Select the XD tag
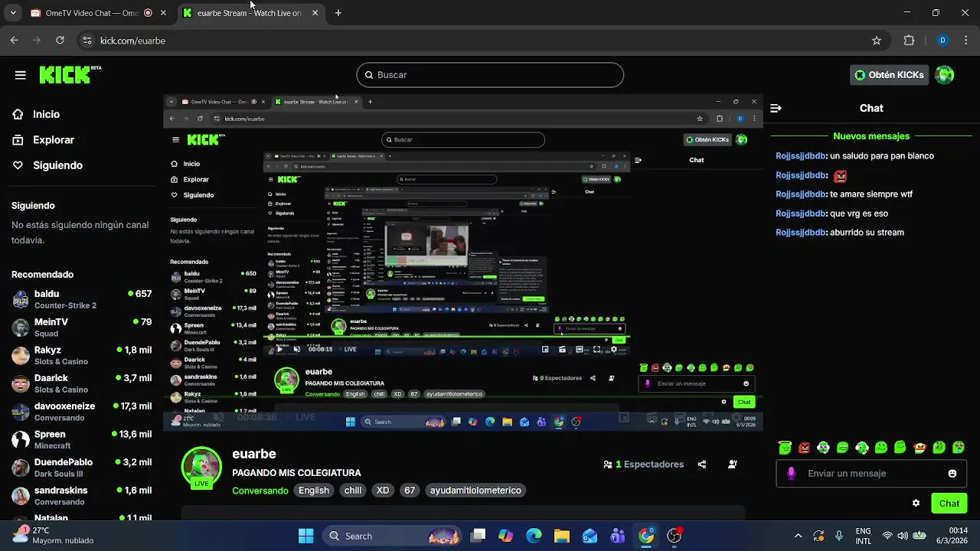This screenshot has height=551, width=980. 383,491
